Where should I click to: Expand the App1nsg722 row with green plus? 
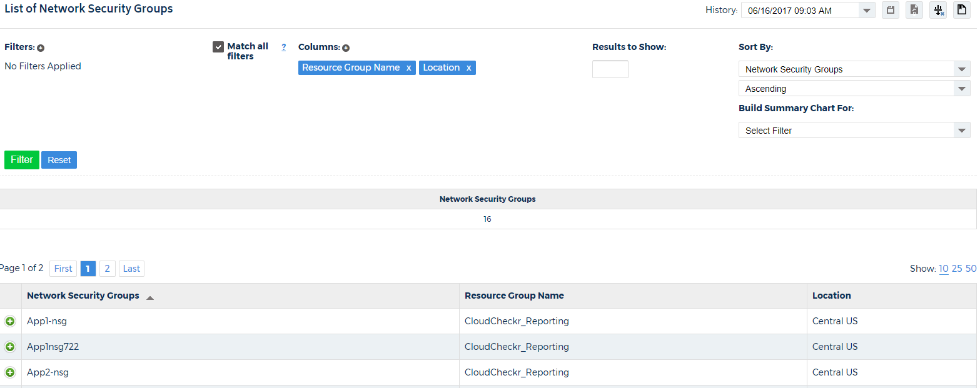click(x=10, y=347)
